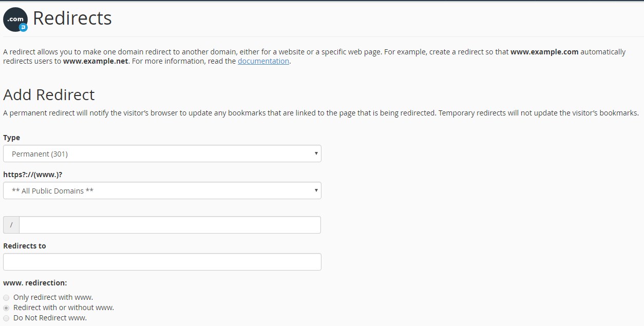Select 'Redirect with or without www.' option
Image resolution: width=644 pixels, height=326 pixels.
click(x=6, y=308)
